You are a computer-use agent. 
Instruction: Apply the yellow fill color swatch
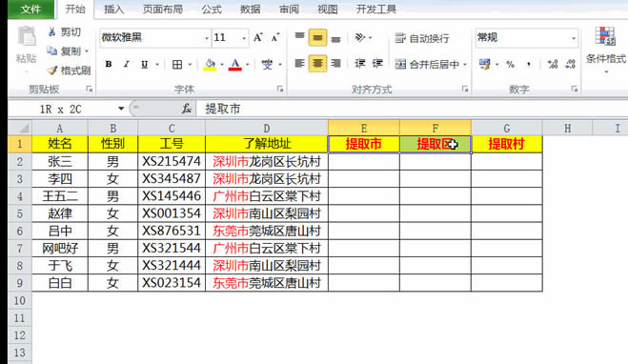[x=210, y=64]
